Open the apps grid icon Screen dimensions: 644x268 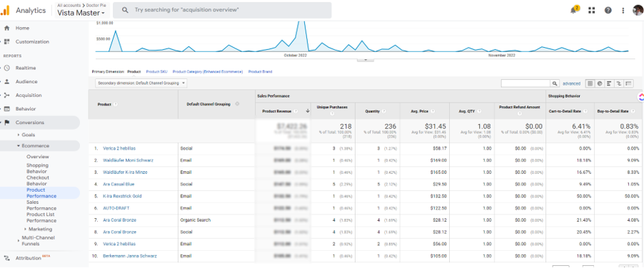click(591, 10)
